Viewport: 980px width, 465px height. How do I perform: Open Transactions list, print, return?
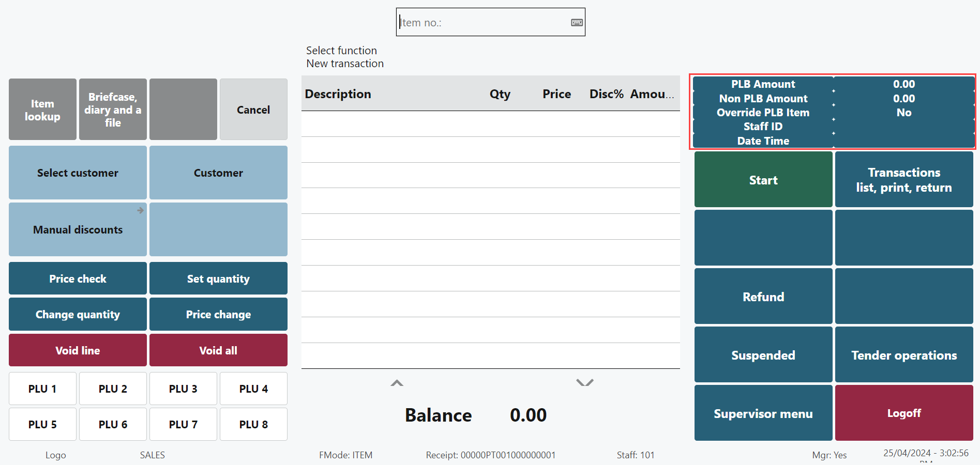tap(903, 179)
